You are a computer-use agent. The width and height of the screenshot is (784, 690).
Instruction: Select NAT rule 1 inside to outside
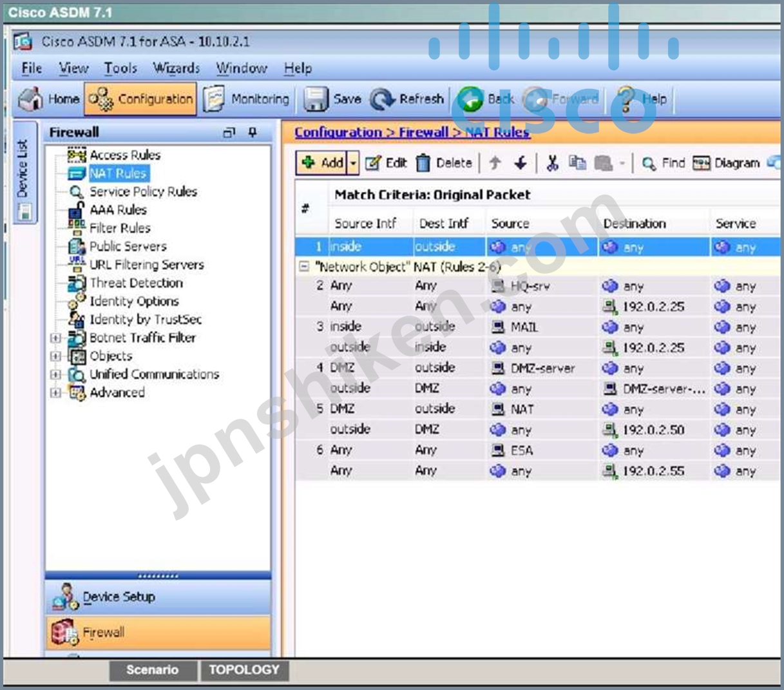click(537, 247)
